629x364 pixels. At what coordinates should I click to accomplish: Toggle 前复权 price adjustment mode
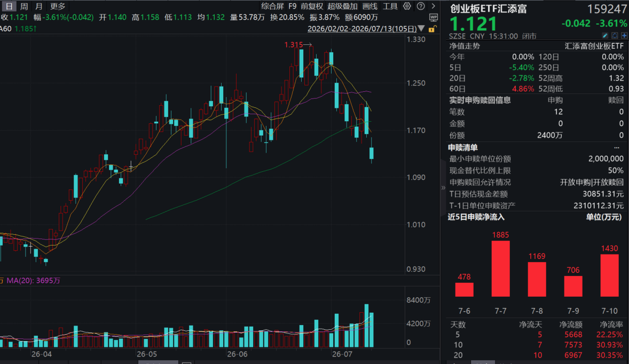coord(312,6)
